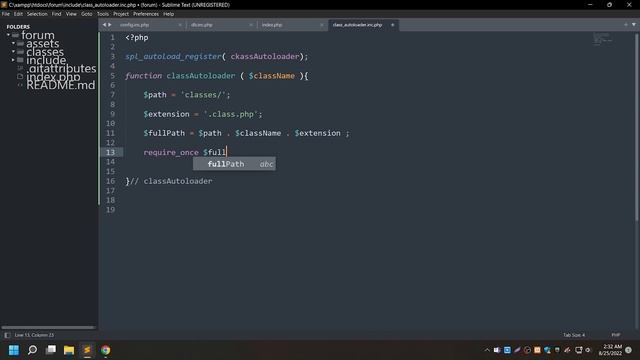Click unsaved dot on class_autoloader tab
This screenshot has width=640, height=360.
393,25
